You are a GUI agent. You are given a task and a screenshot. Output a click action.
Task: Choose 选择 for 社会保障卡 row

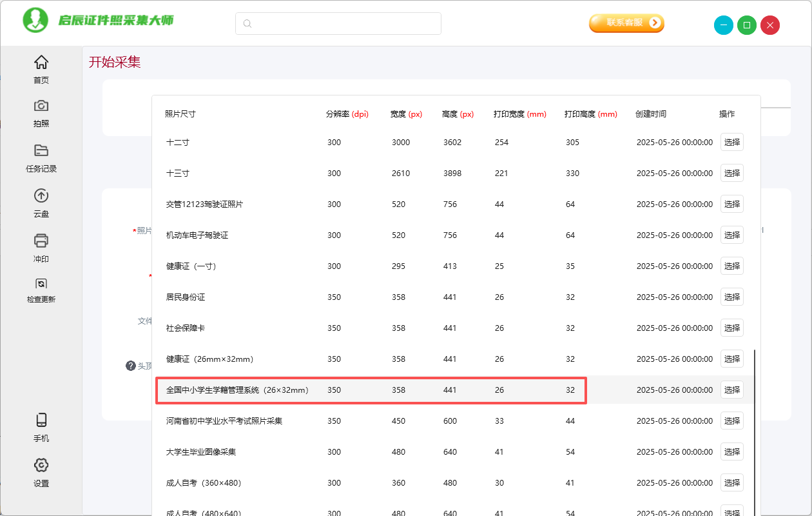(x=732, y=328)
